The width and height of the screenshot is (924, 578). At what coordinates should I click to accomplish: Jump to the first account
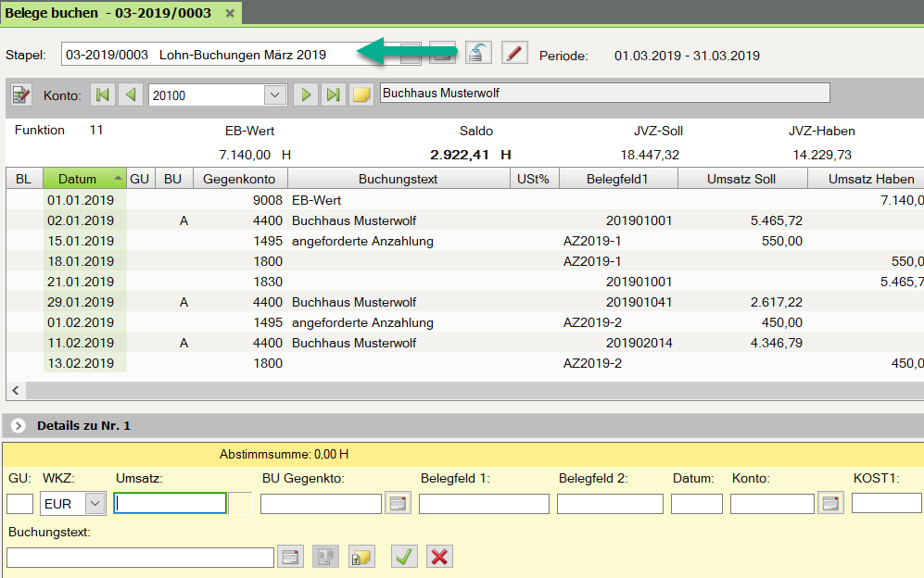[x=103, y=94]
